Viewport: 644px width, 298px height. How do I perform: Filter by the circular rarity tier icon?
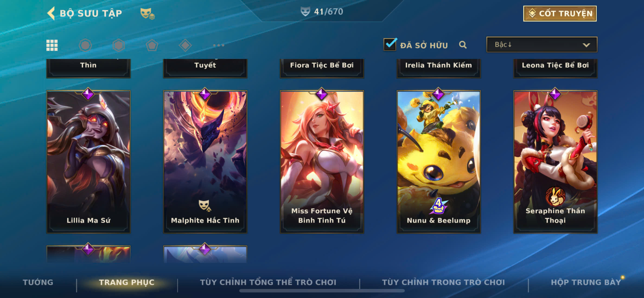(x=85, y=45)
